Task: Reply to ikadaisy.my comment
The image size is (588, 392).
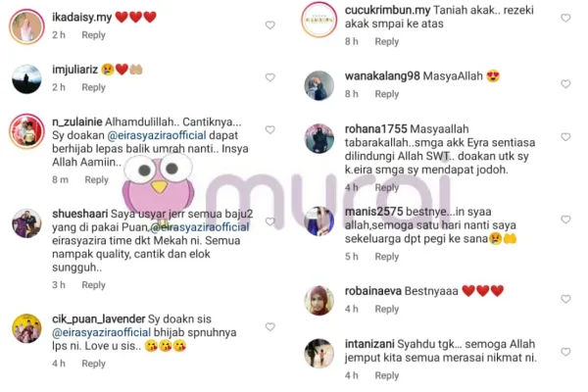Action: 93,35
